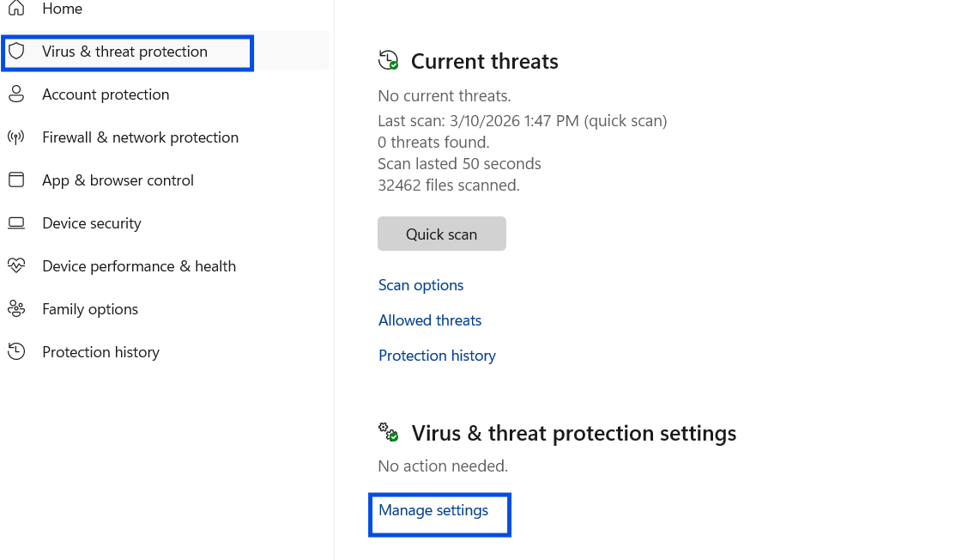
Task: Go to the Account protection text label
Action: (x=106, y=94)
